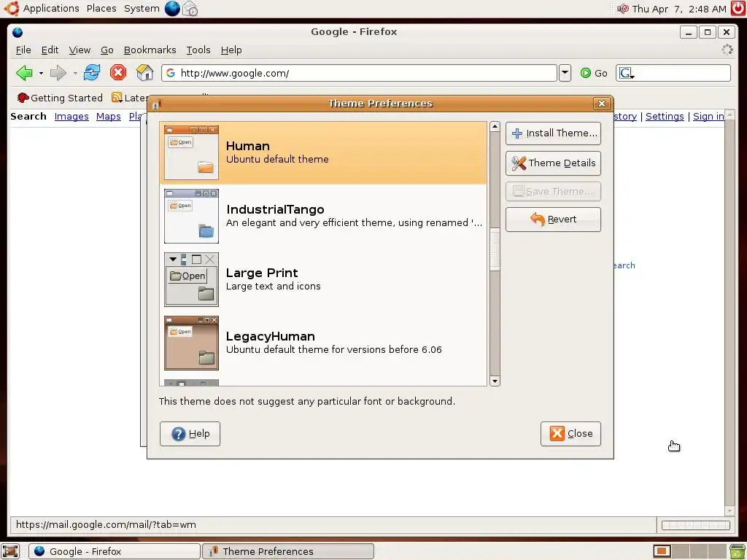Click the Google favicon in the URL bar

pyautogui.click(x=171, y=73)
